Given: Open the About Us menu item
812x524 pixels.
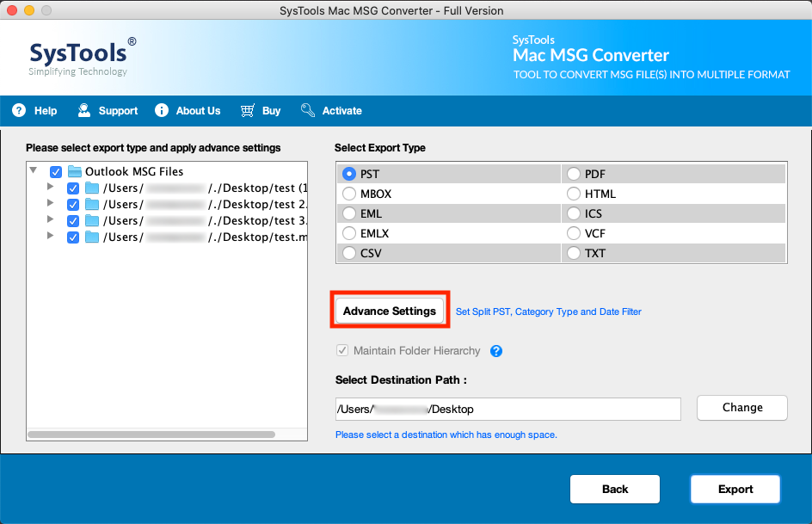Looking at the screenshot, I should click(x=188, y=110).
